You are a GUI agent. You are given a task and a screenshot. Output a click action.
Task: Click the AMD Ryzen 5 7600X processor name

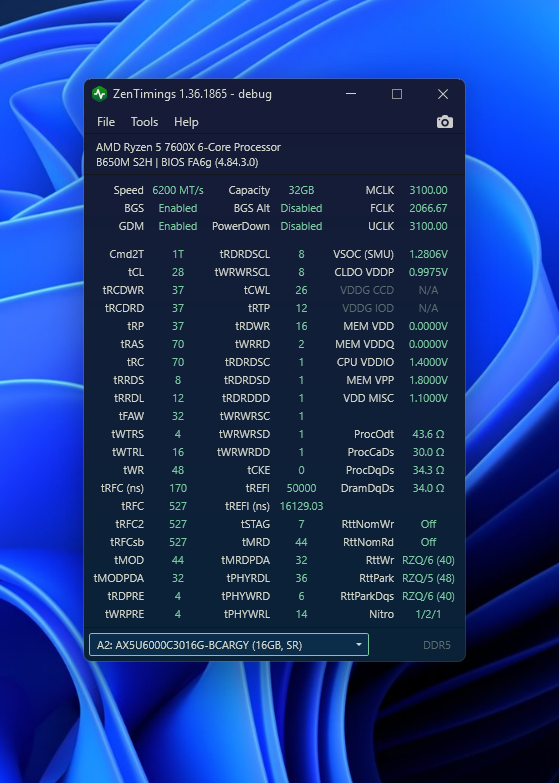point(188,147)
